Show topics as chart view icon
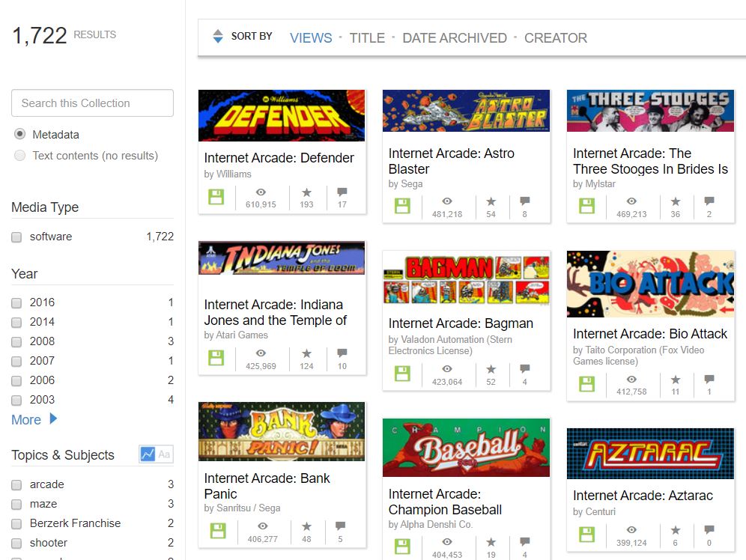Viewport: 746px width, 560px height. tap(148, 454)
